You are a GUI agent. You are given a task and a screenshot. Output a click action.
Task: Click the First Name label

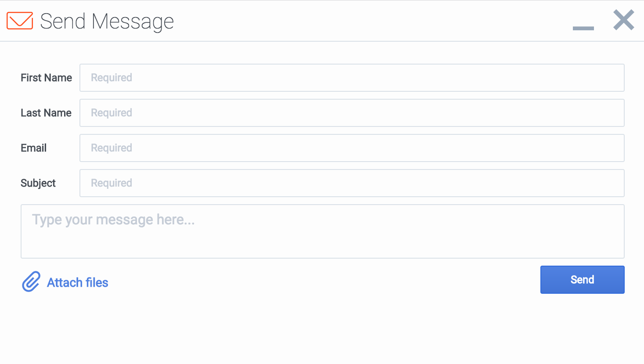click(46, 78)
